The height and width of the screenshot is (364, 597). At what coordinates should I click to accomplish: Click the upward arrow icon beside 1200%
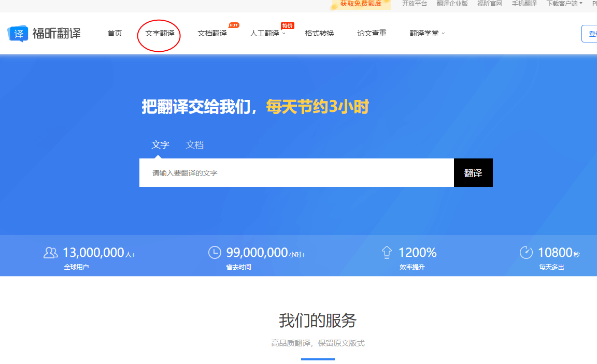point(387,253)
